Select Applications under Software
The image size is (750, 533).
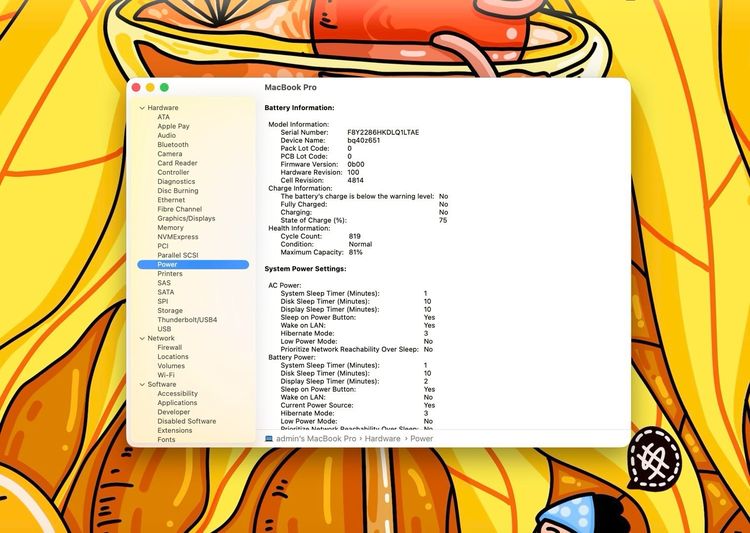click(x=177, y=403)
